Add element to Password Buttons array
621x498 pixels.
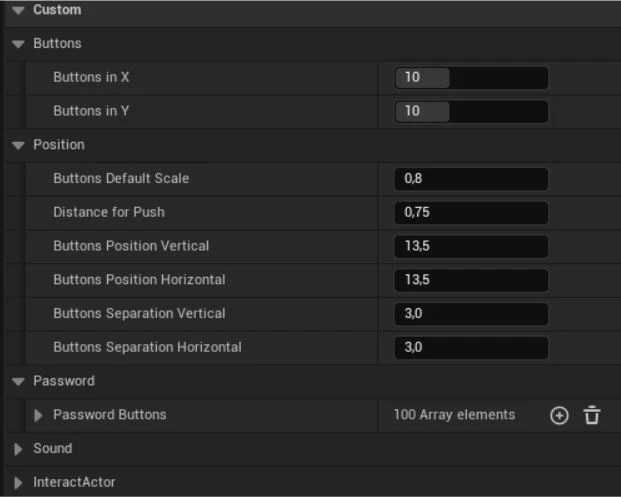(559, 416)
